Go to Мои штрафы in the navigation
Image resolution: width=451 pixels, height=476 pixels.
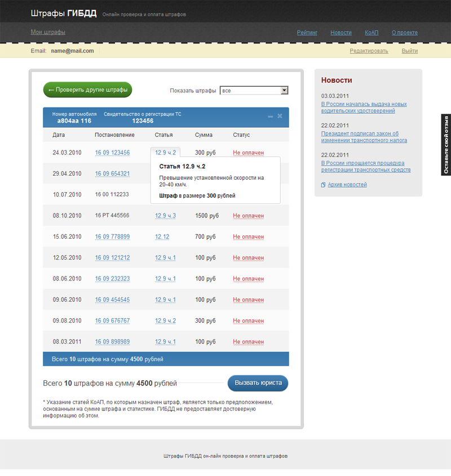[48, 32]
